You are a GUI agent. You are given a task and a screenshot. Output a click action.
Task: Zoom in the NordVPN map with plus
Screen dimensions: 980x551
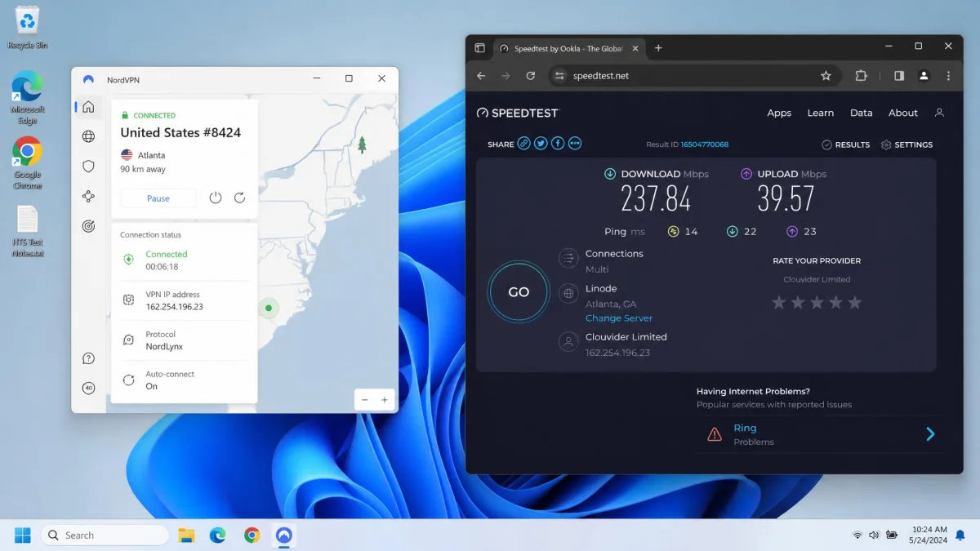coord(385,400)
